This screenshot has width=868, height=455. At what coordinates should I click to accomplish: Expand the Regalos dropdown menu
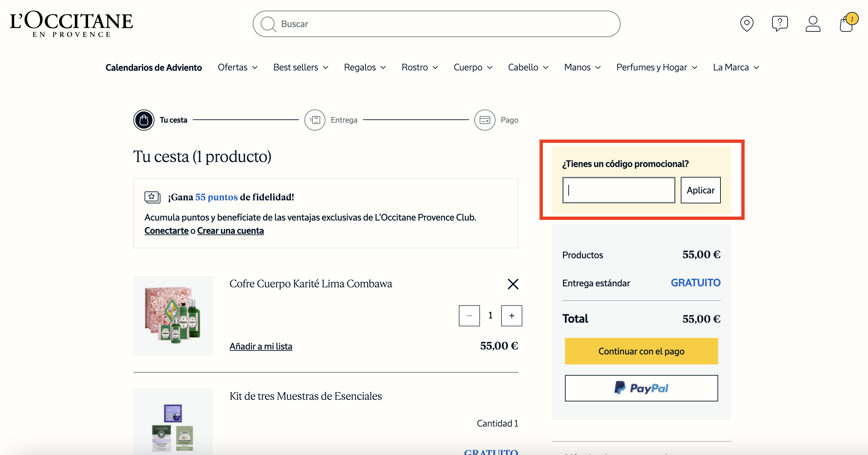pyautogui.click(x=365, y=67)
